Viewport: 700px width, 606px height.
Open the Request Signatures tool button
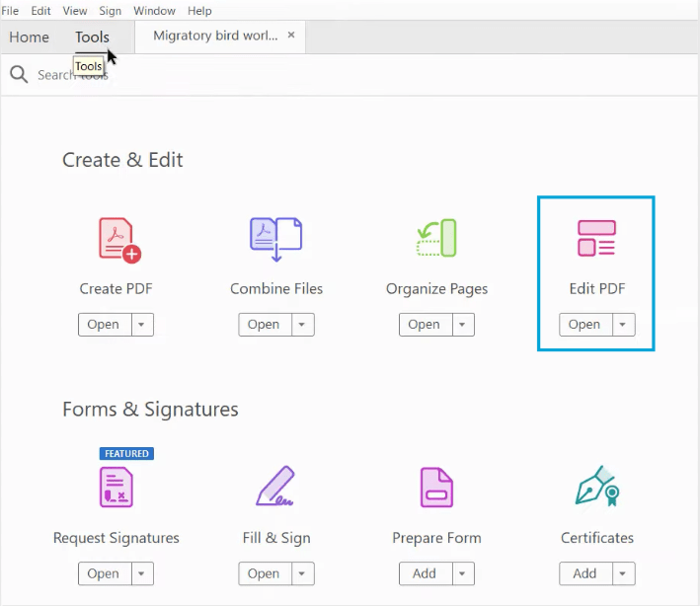[105, 573]
